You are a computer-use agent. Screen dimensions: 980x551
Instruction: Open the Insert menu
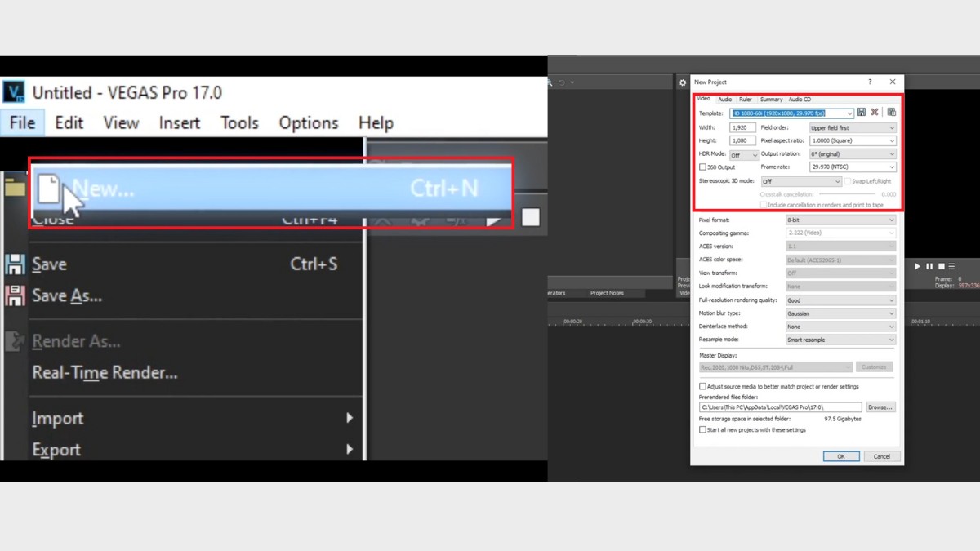click(x=180, y=123)
